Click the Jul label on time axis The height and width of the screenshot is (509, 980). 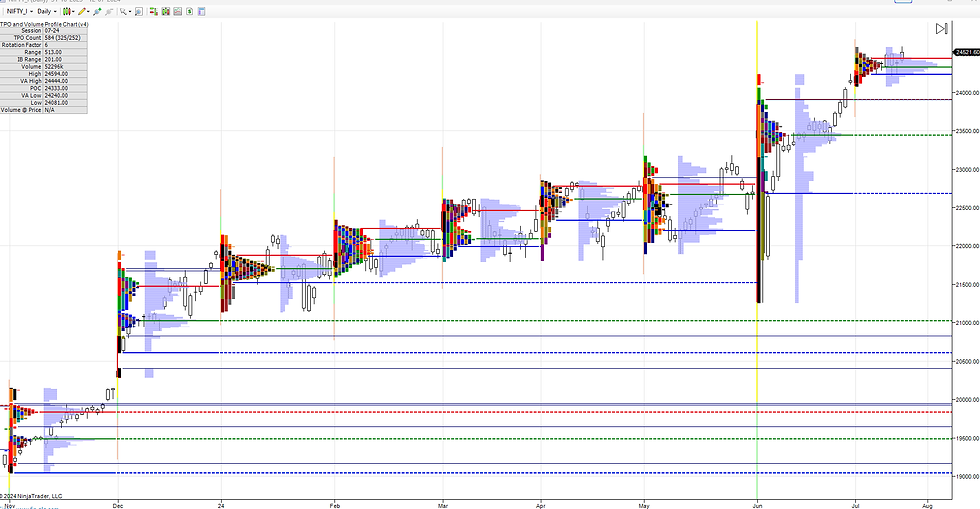tap(855, 505)
